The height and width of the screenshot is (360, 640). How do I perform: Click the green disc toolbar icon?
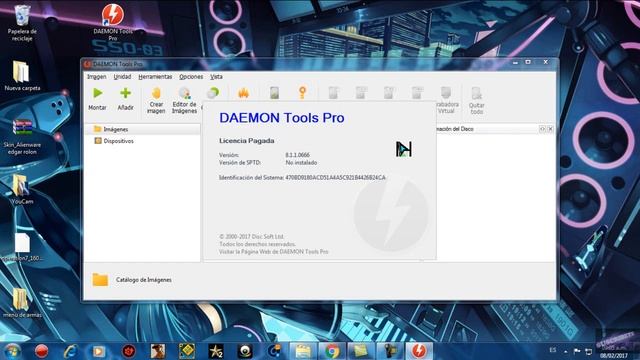pos(213,93)
